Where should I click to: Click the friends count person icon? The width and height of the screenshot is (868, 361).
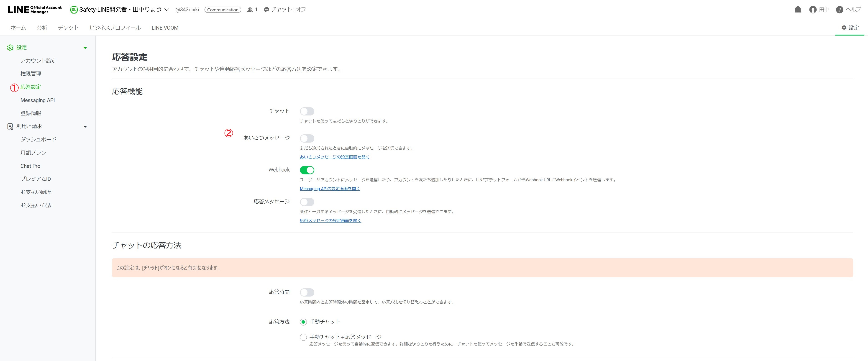coord(250,10)
